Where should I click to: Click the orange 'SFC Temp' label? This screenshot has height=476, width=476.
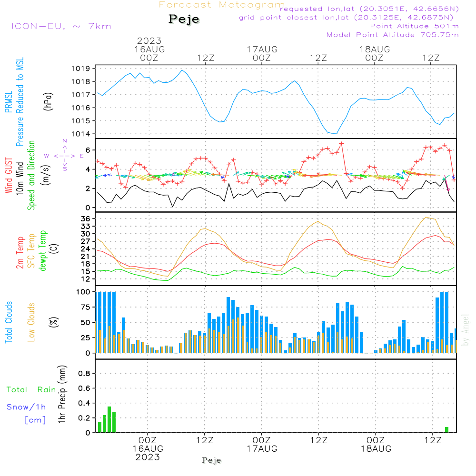pyautogui.click(x=31, y=251)
